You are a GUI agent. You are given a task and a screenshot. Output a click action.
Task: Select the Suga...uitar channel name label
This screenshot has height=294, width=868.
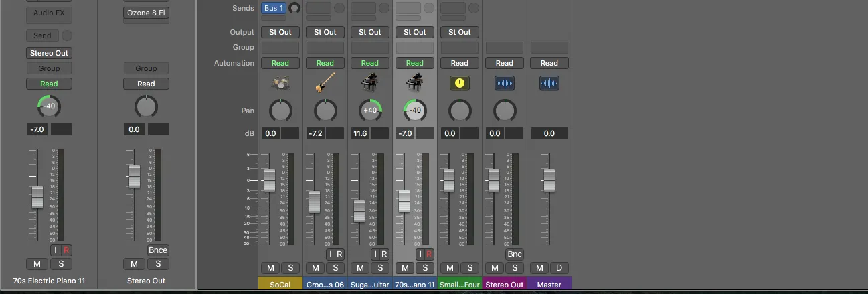click(370, 284)
